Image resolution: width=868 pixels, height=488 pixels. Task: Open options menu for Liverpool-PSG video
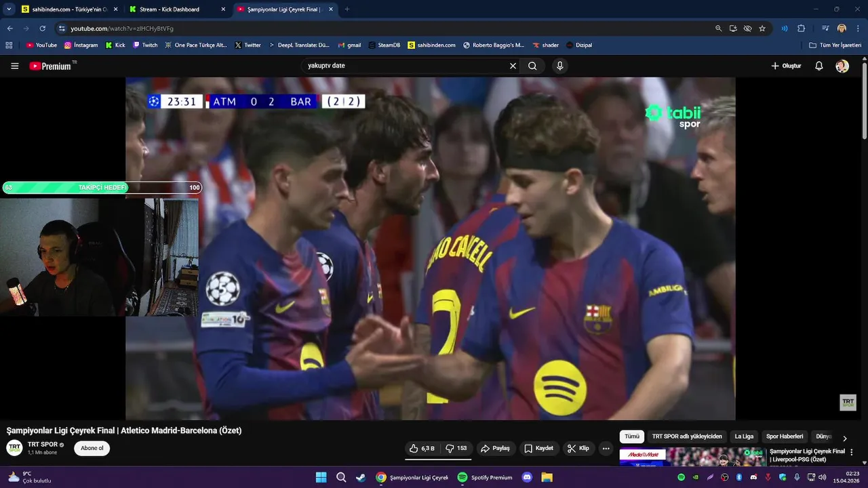[x=852, y=452]
